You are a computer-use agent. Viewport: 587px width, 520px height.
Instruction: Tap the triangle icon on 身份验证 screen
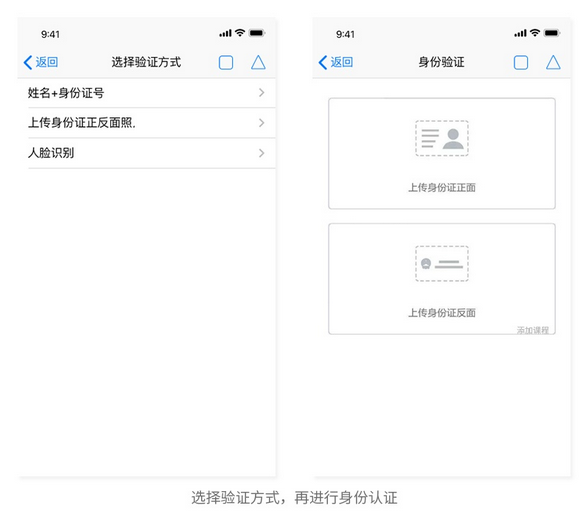(553, 63)
